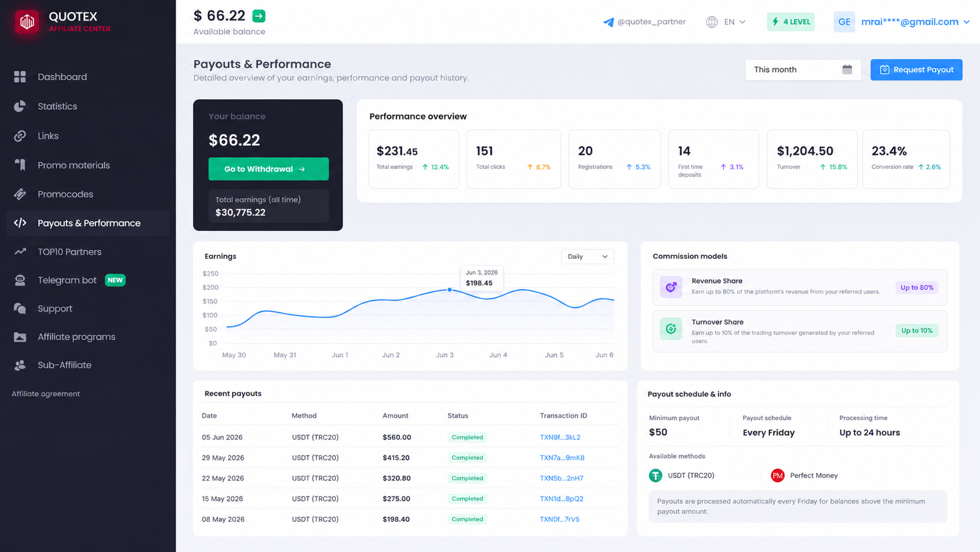The height and width of the screenshot is (552, 980).
Task: Open the Affiliate agreement link
Action: (46, 394)
